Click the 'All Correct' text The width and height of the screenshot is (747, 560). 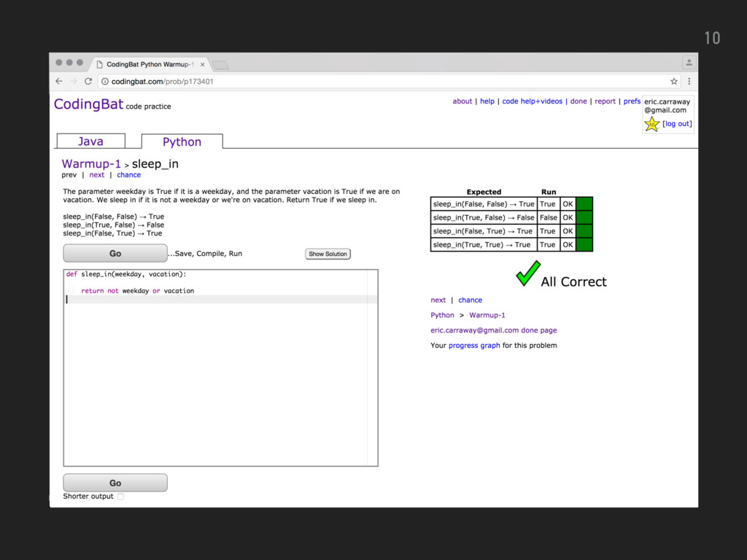pyautogui.click(x=573, y=282)
